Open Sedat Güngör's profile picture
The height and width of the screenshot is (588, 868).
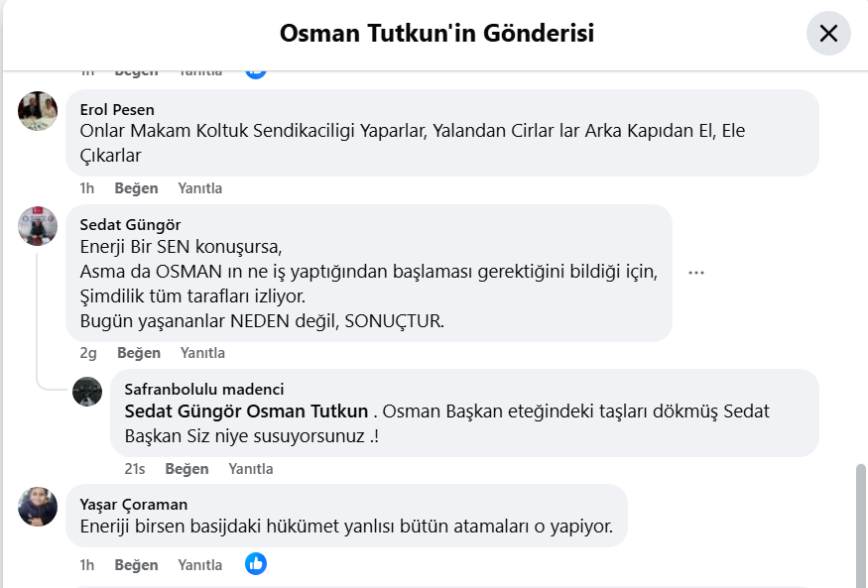(38, 225)
